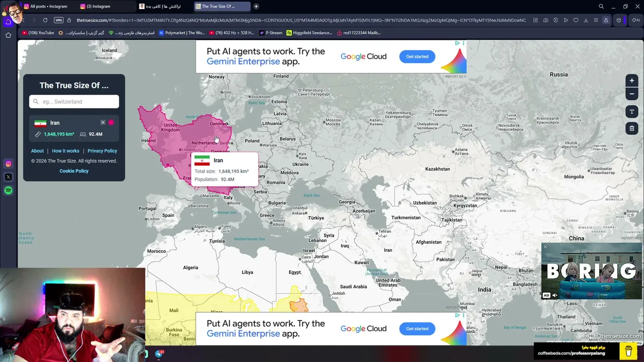This screenshot has height=362, width=644.
Task: Click Get started in the bottom ad
Action: coord(417,329)
